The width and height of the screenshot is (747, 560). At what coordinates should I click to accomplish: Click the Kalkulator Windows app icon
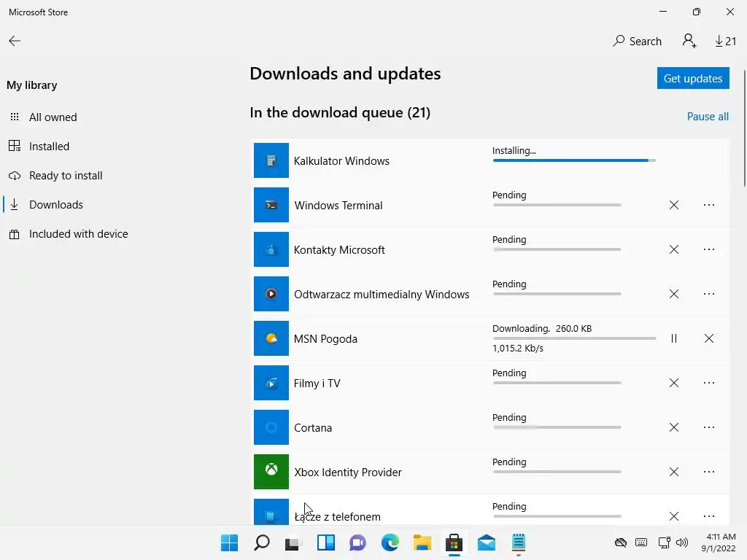(x=271, y=160)
